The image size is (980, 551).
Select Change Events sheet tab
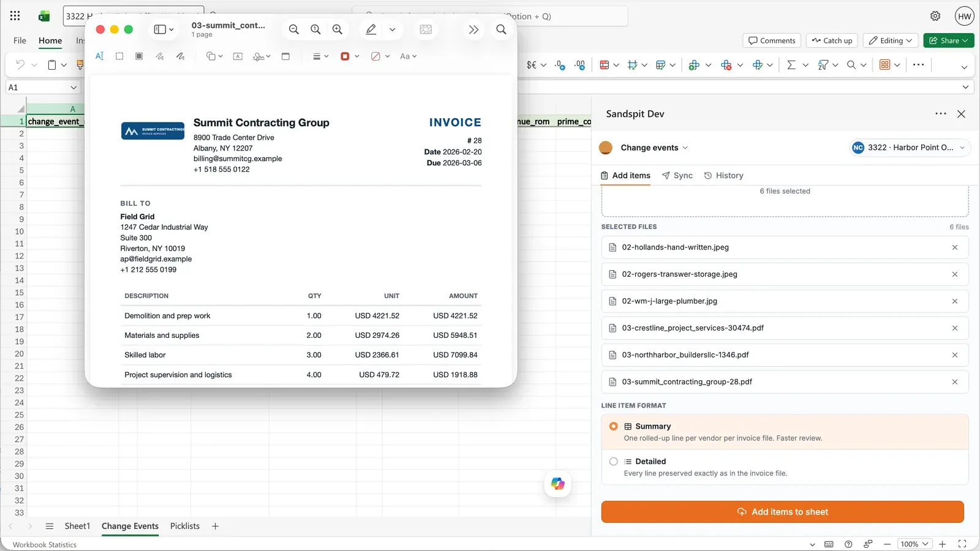[130, 527]
